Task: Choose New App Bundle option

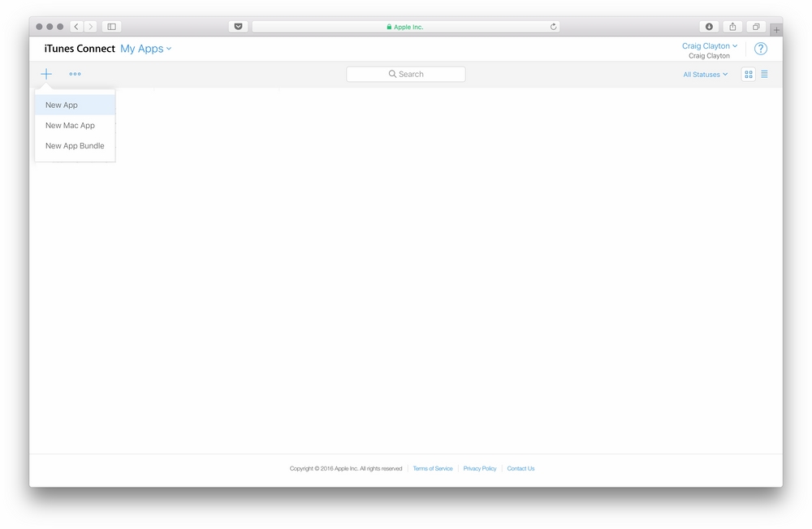Action: [75, 146]
